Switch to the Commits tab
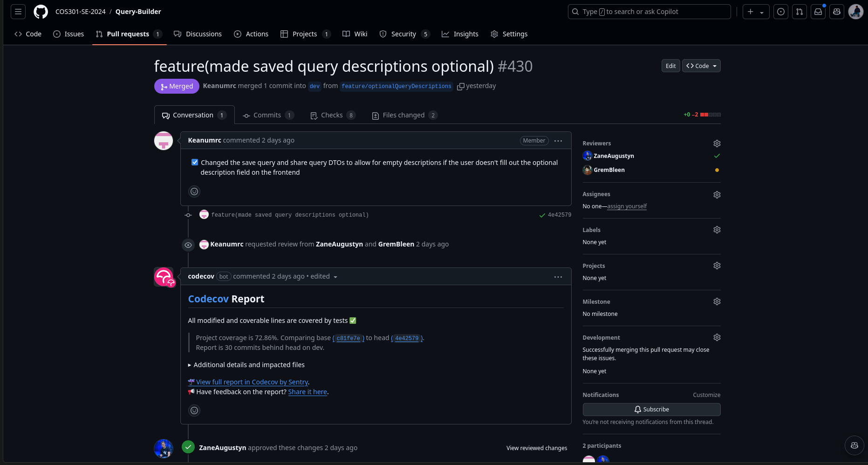Screen dimensions: 868x465 (x=268, y=115)
